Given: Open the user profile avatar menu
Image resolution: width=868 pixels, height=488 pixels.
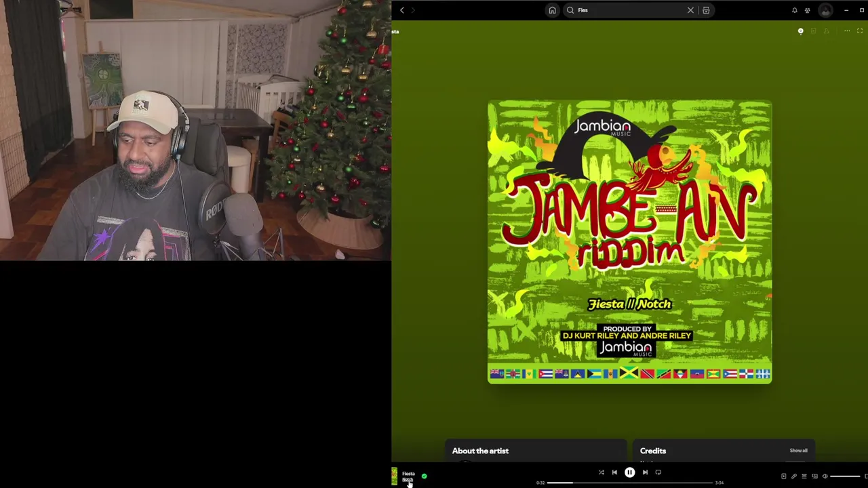Looking at the screenshot, I should click(x=825, y=10).
